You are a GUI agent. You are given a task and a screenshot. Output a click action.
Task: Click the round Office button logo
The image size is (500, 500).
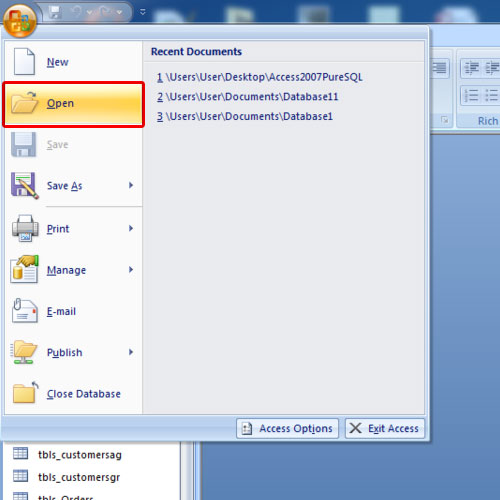pos(20,21)
